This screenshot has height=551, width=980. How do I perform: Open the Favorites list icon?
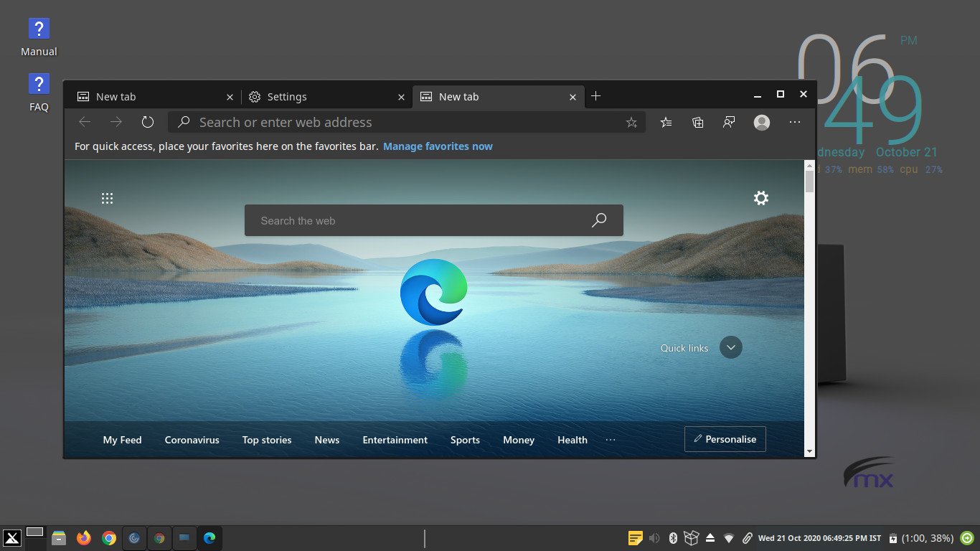tap(666, 122)
